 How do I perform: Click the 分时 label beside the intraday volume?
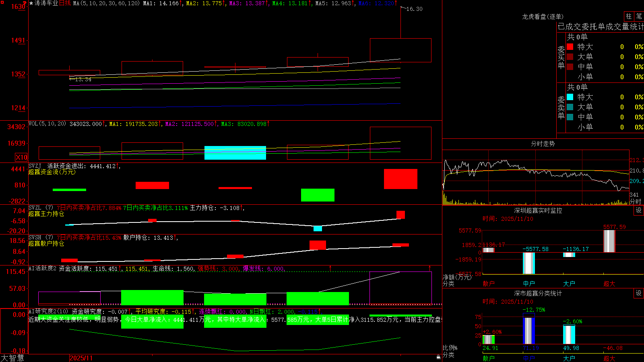636,201
